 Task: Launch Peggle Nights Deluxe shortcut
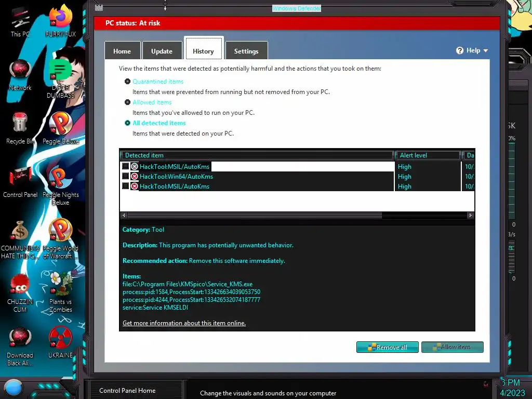[x=60, y=185]
